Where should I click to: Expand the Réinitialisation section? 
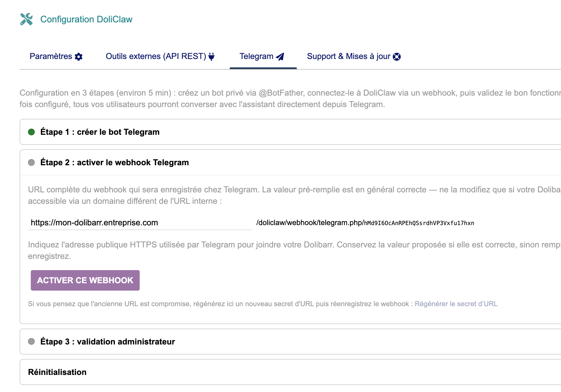click(57, 372)
